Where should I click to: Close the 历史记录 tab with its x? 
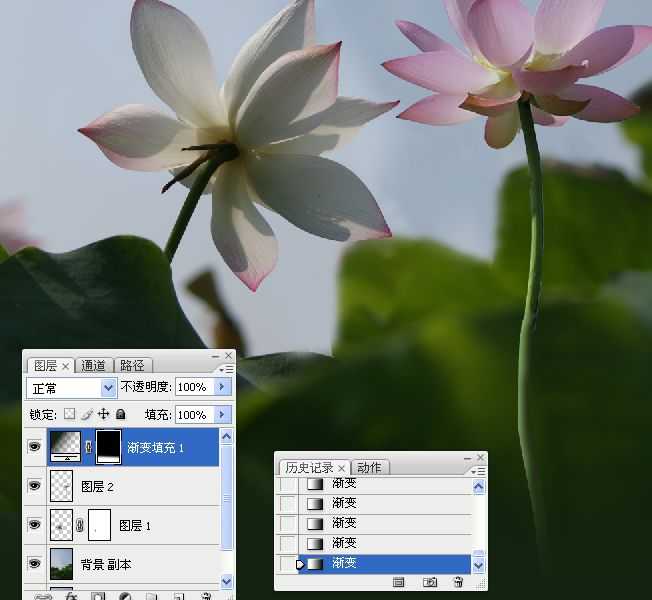pyautogui.click(x=341, y=469)
